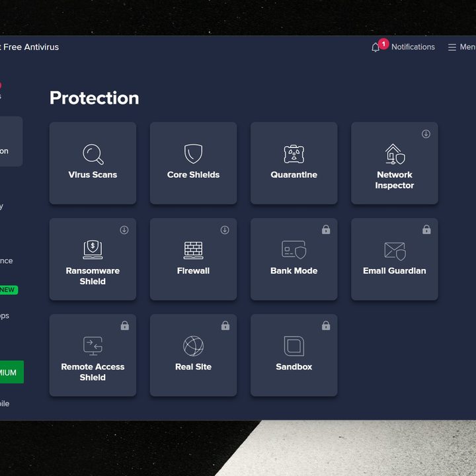Click the lock icon on Email Guardian

pos(426,229)
